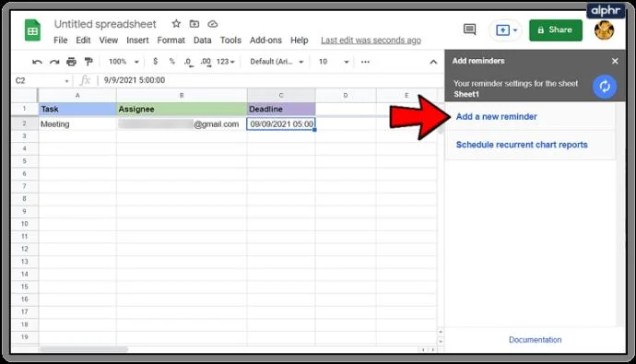636x364 pixels.
Task: Open the Google Sheets home icon
Action: [32, 30]
